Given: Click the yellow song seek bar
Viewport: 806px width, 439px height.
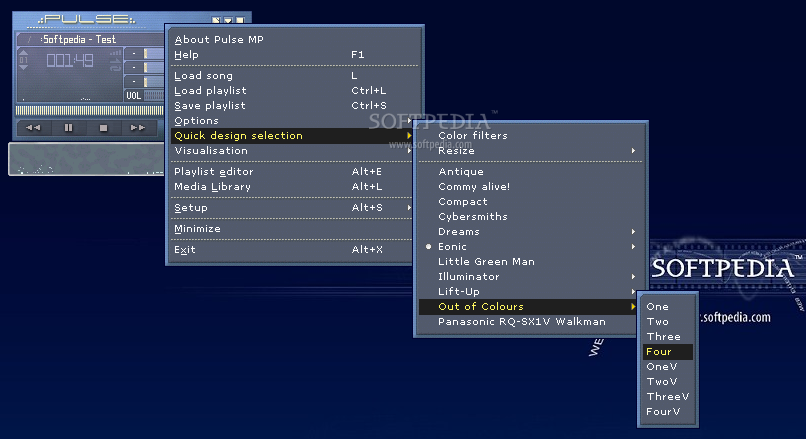Looking at the screenshot, I should (x=89, y=110).
